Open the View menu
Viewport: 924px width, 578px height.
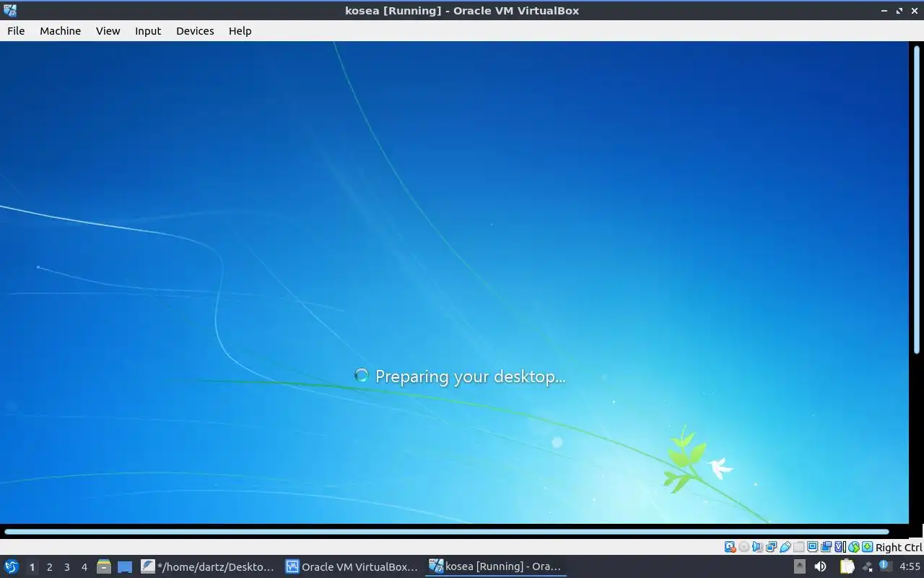pyautogui.click(x=108, y=31)
